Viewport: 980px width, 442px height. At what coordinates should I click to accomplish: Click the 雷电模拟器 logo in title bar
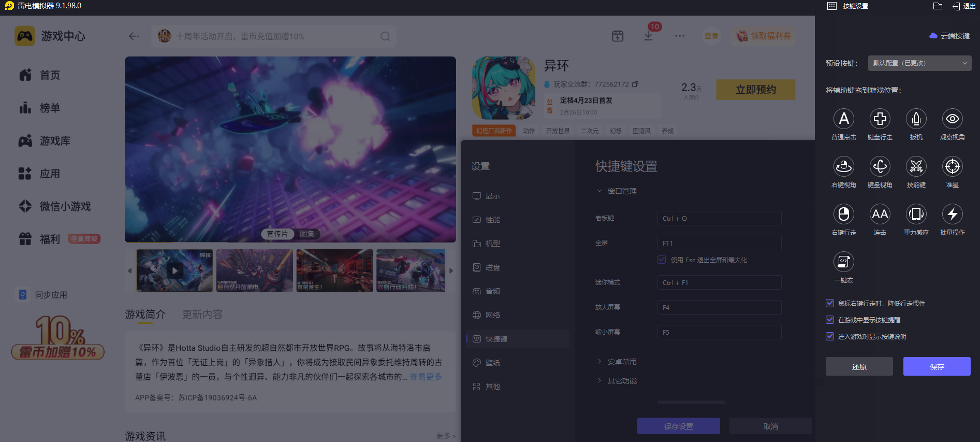[9, 6]
